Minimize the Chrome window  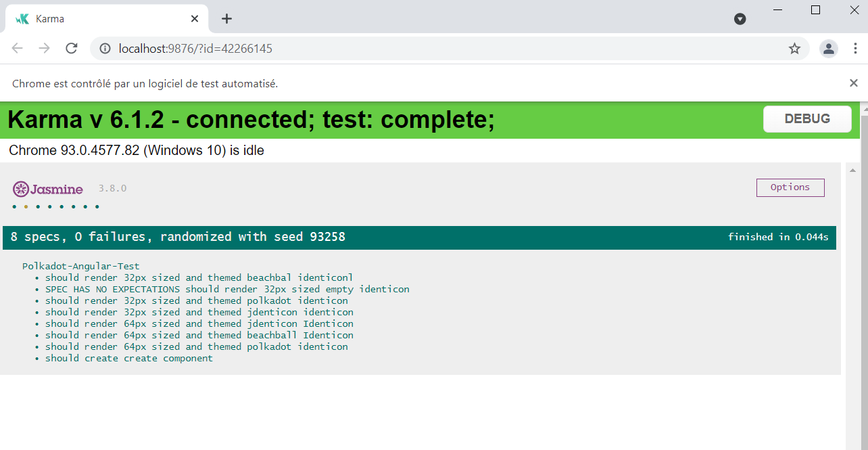click(x=777, y=9)
